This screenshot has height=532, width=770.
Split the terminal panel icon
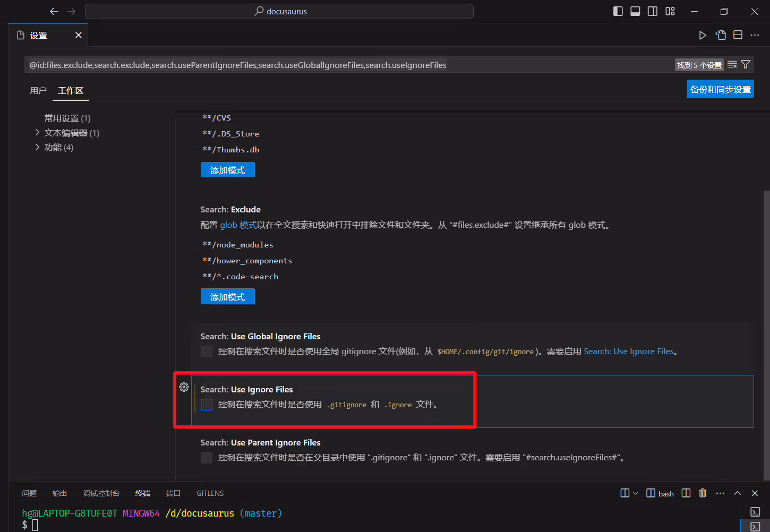point(686,493)
